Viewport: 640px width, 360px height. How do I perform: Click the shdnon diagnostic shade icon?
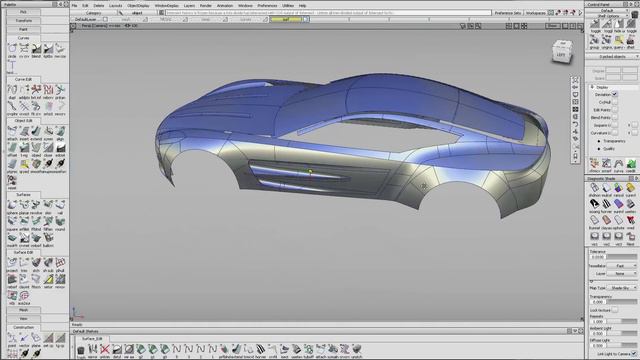(x=594, y=188)
